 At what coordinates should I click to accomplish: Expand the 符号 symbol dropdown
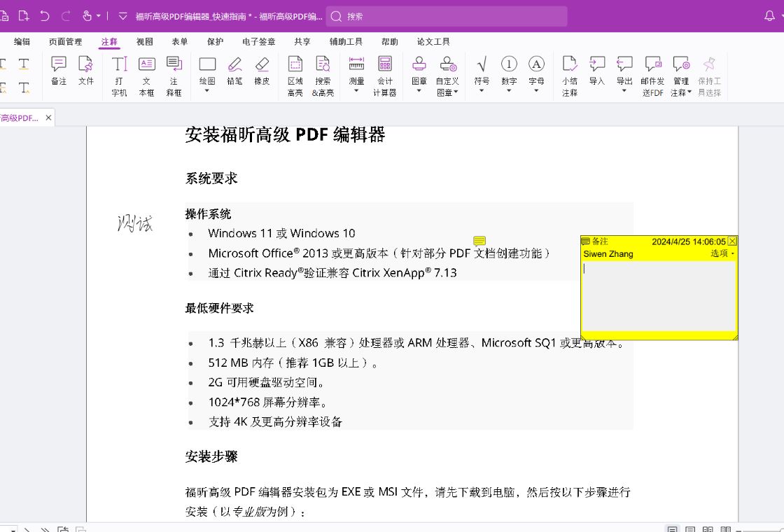tap(482, 91)
